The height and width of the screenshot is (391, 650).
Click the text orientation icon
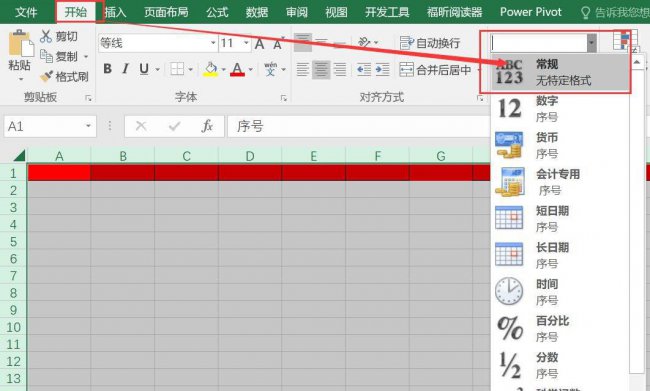(364, 42)
